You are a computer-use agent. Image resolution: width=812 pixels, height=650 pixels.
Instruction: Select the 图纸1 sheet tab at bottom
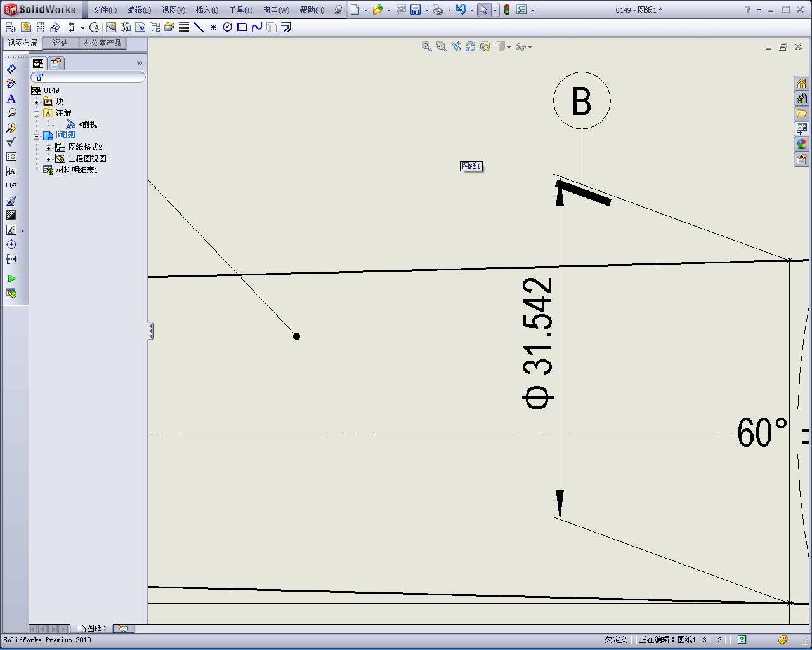pos(92,628)
